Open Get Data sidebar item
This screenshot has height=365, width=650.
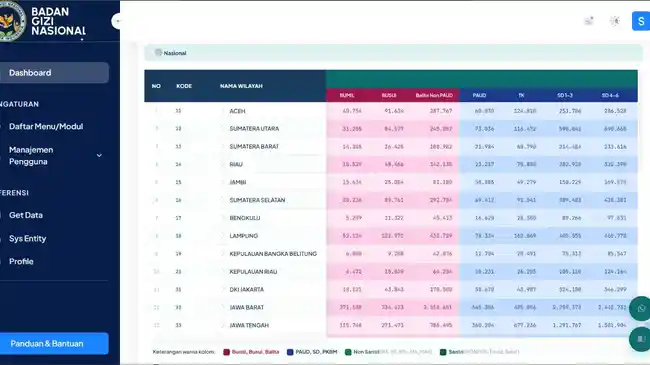click(x=26, y=215)
